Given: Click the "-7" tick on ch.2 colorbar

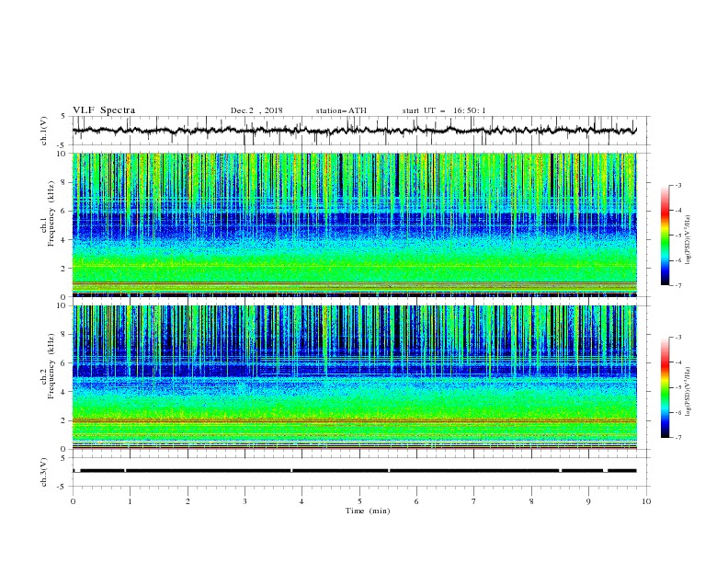Looking at the screenshot, I should [677, 438].
